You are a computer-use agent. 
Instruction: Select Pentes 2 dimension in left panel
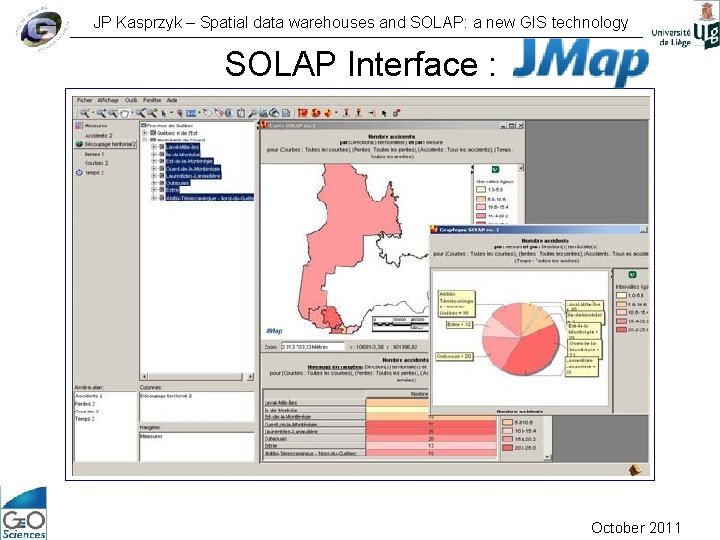pos(95,154)
